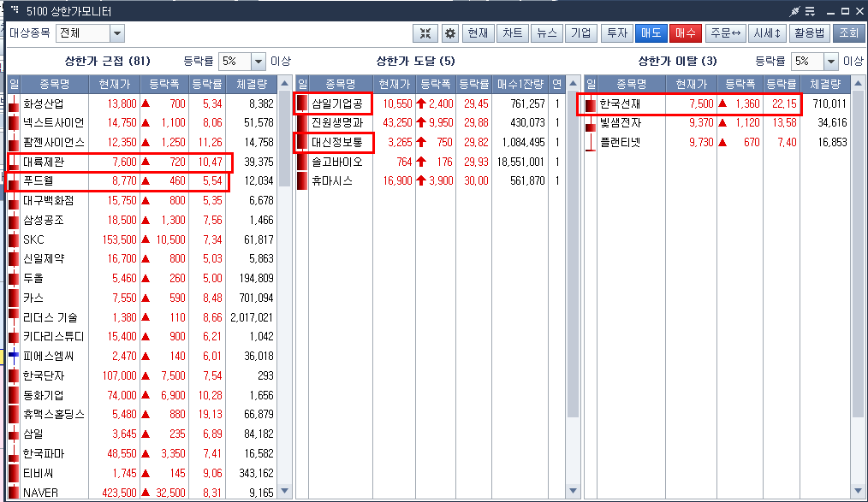Screen dimensions: 868x502
Task: Click the 현재 button
Action: coord(478,33)
